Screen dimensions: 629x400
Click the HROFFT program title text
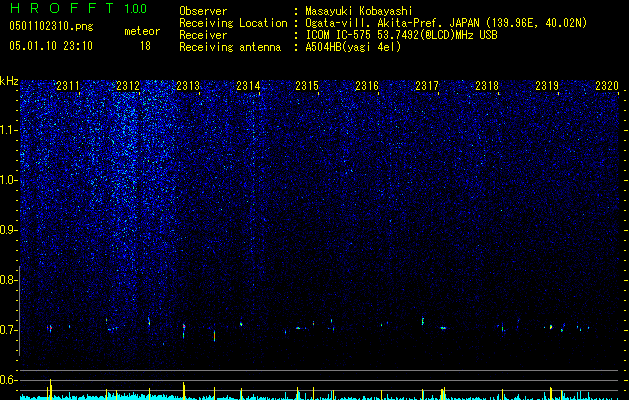pyautogui.click(x=62, y=8)
